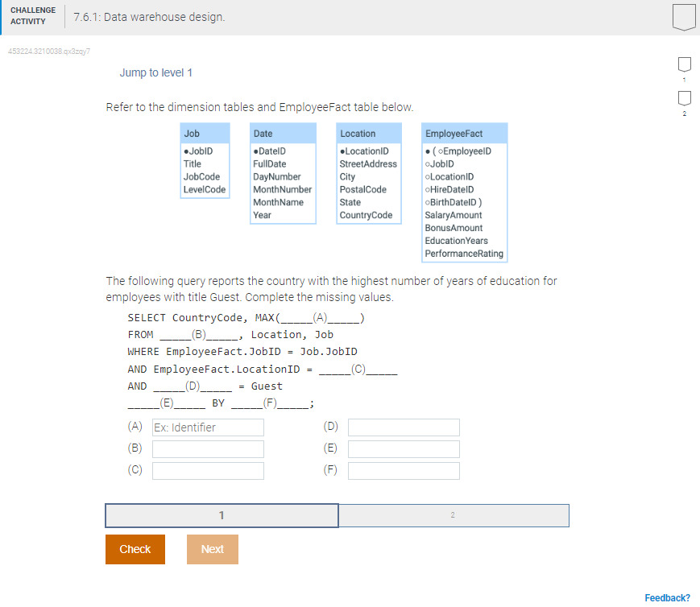Viewport: 700px width, 607px height.
Task: Select the Job dimension table header
Action: pyautogui.click(x=203, y=133)
